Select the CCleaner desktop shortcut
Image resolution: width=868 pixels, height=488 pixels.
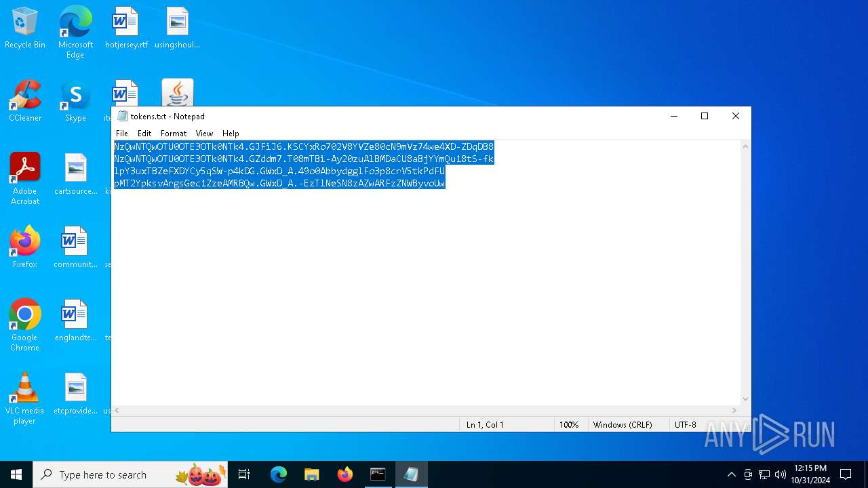[25, 102]
